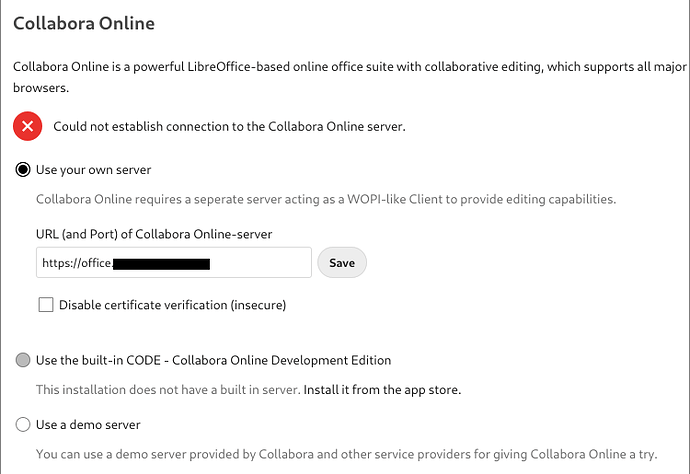Open "Install it from the app store" link
The width and height of the screenshot is (690, 474).
click(x=383, y=389)
